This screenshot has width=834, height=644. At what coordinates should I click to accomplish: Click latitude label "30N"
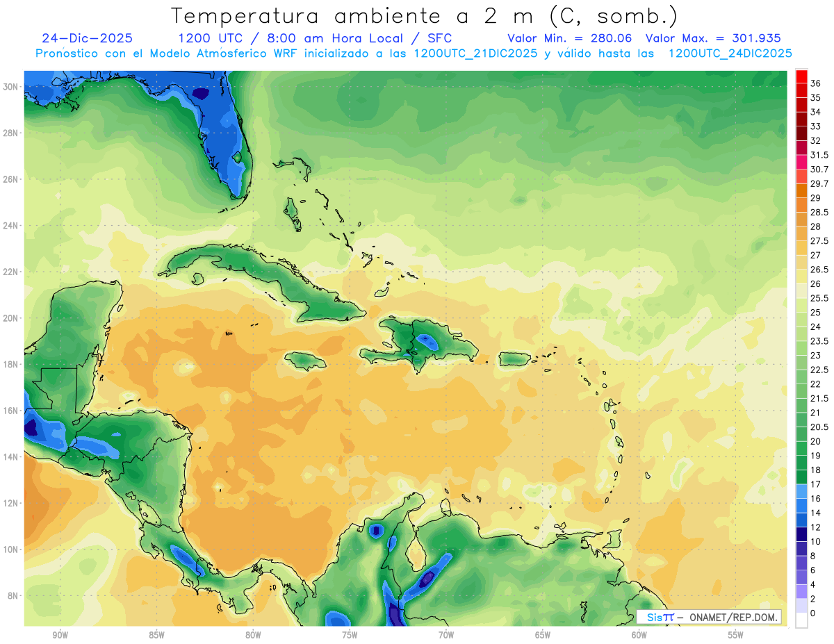tap(10, 87)
